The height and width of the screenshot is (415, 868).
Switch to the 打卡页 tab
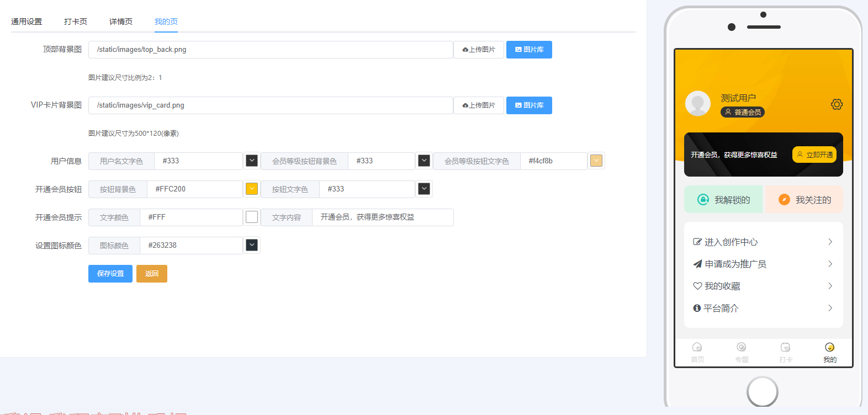76,22
